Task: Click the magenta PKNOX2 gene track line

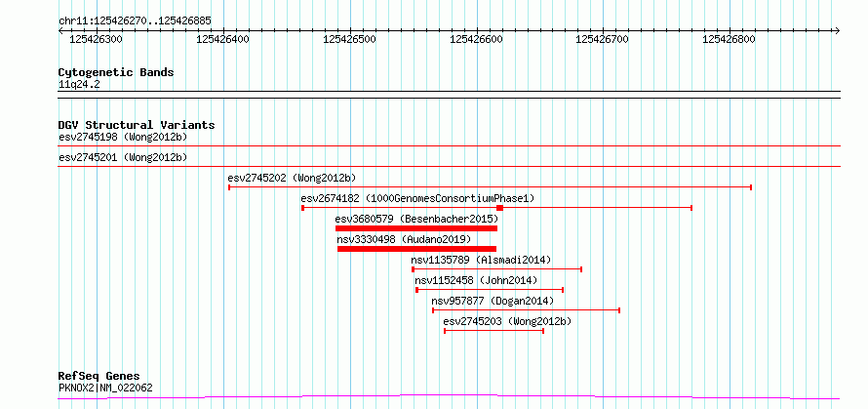Action: 450,396
